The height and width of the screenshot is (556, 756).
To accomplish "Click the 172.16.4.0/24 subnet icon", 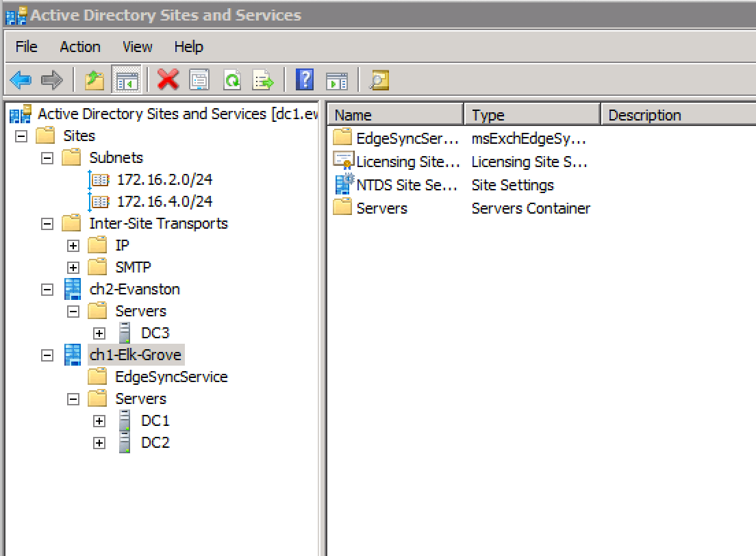I will tap(99, 201).
